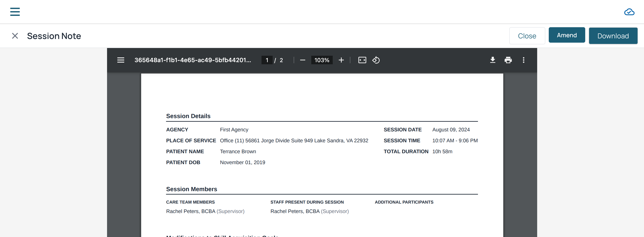Screen dimensions: 644x237
Task: Click the PDF page number field
Action: [x=267, y=60]
